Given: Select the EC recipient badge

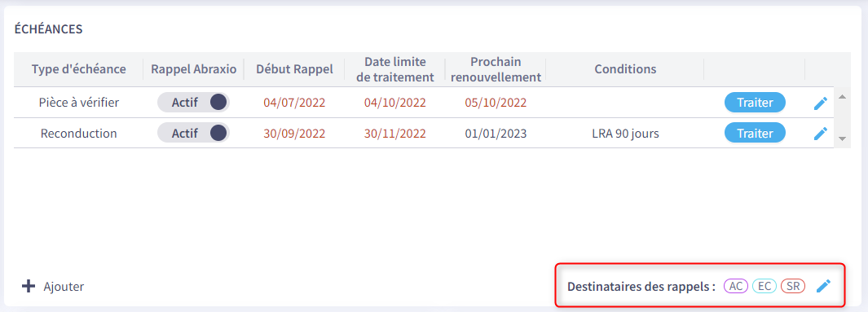Looking at the screenshot, I should [x=764, y=286].
